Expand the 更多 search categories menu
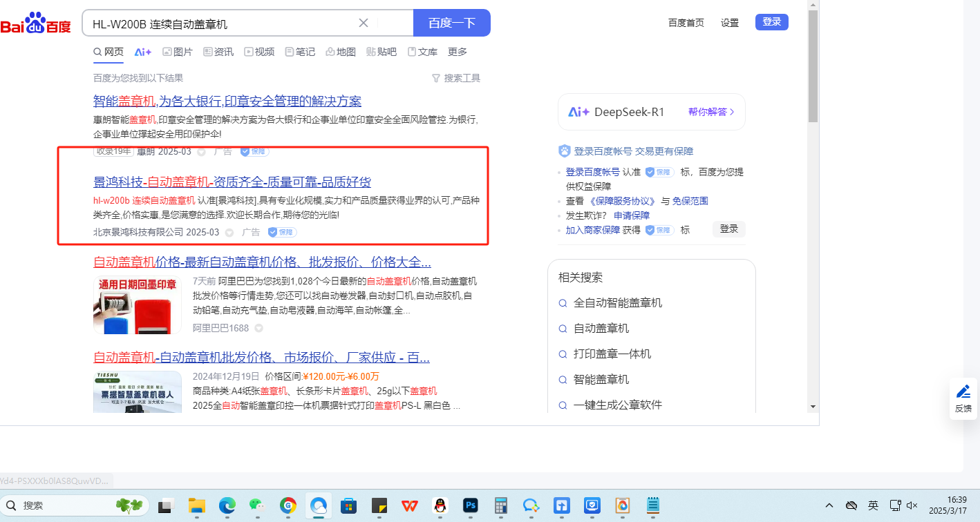The height and width of the screenshot is (522, 980). click(458, 52)
